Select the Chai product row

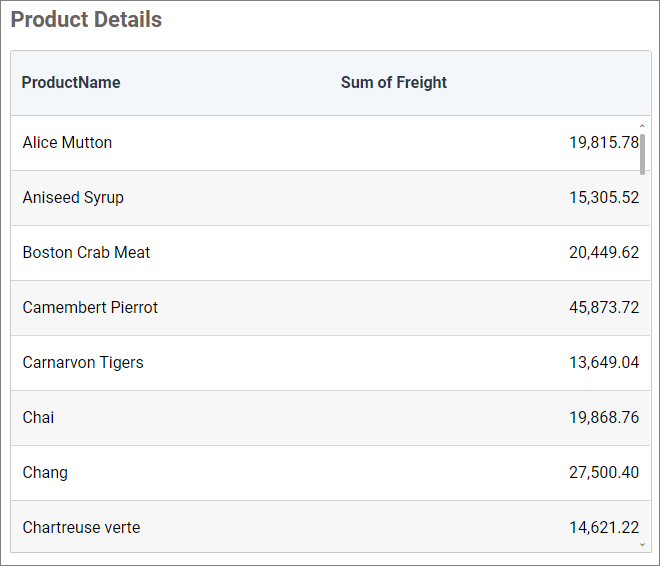[x=39, y=418]
